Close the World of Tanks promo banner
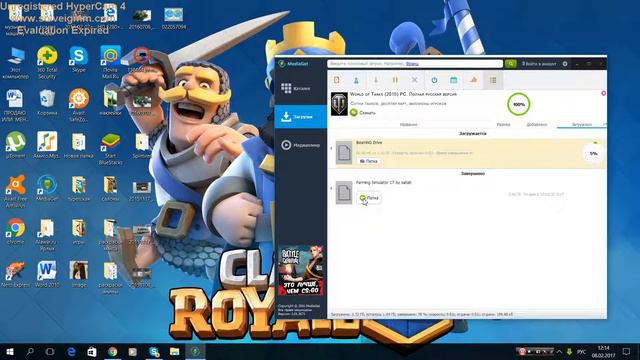The image size is (640, 360). [x=603, y=93]
